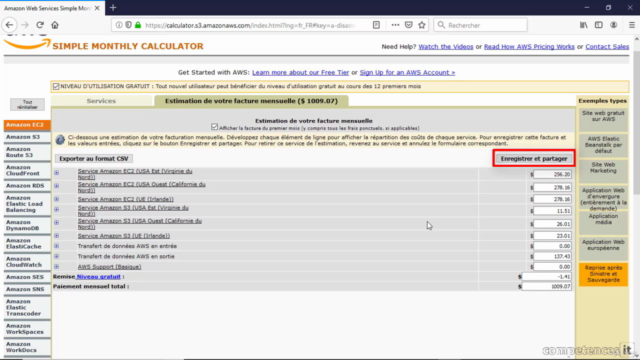Open Contact Sales link

point(607,47)
